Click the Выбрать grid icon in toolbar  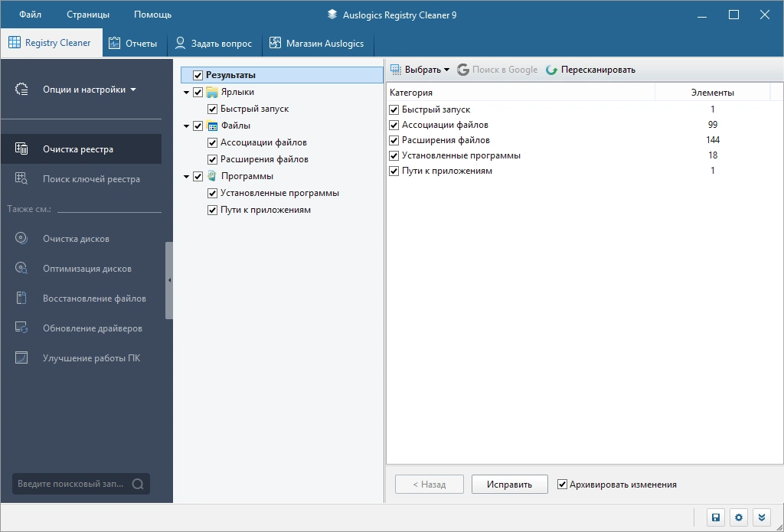(396, 70)
